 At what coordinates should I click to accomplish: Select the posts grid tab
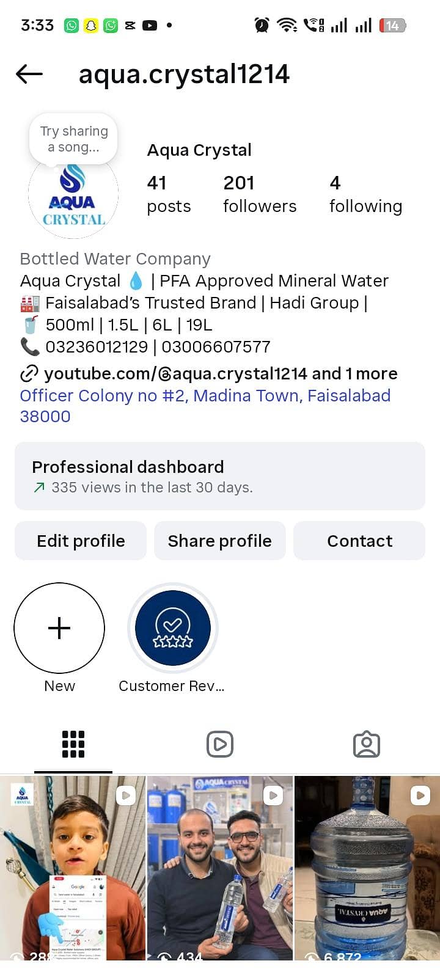pyautogui.click(x=73, y=744)
